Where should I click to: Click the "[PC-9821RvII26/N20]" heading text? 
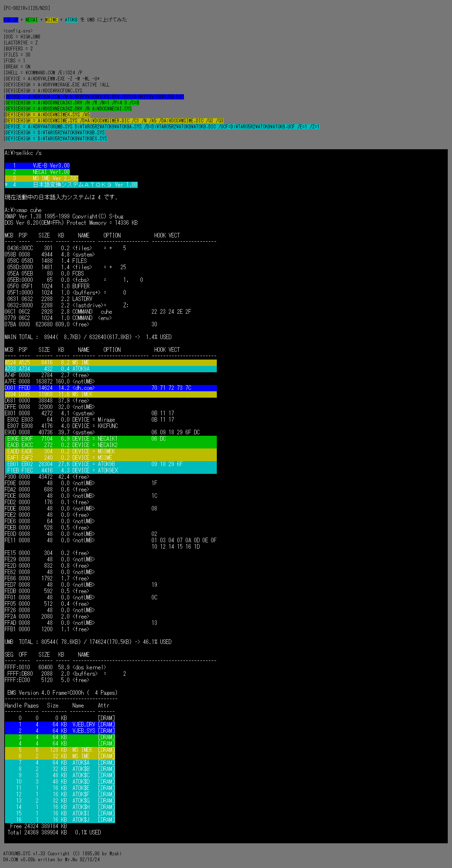click(27, 8)
